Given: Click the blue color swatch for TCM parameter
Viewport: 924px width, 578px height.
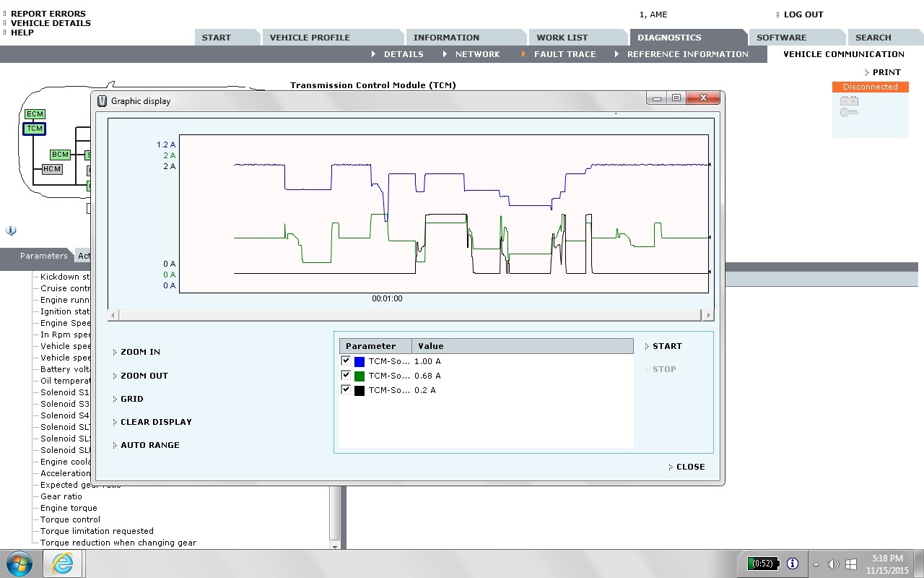Looking at the screenshot, I should point(359,361).
